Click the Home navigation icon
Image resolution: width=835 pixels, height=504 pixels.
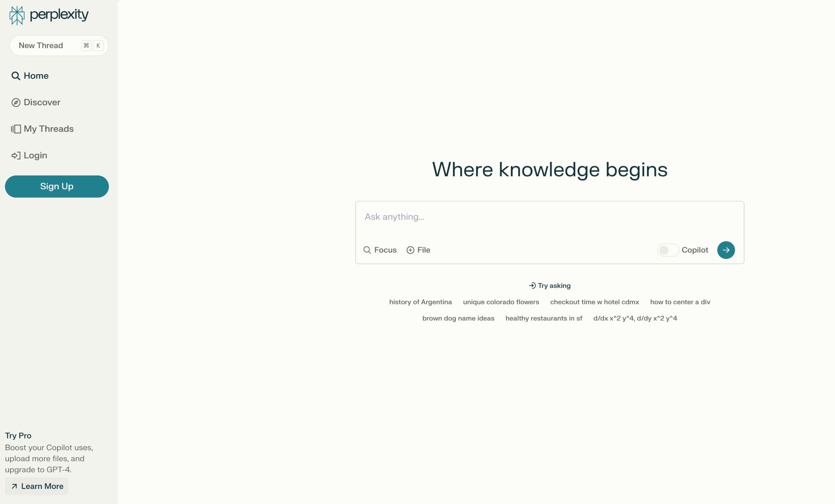tap(15, 75)
